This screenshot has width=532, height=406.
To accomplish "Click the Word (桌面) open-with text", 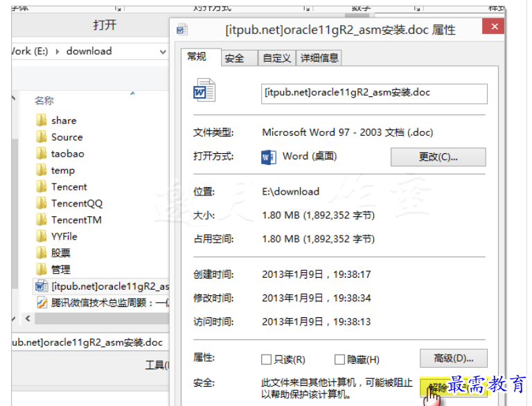I will coord(310,156).
